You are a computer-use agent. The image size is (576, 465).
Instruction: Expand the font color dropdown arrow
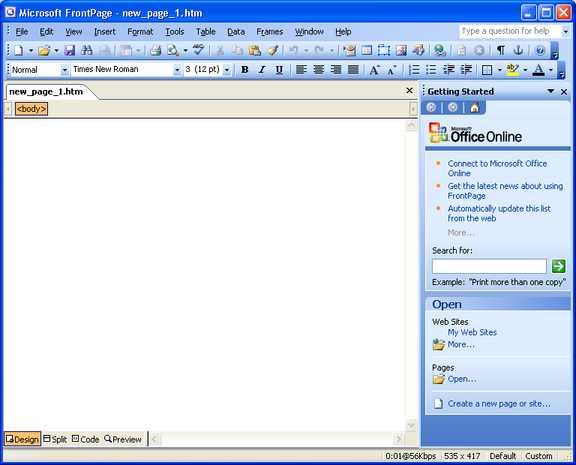click(551, 69)
